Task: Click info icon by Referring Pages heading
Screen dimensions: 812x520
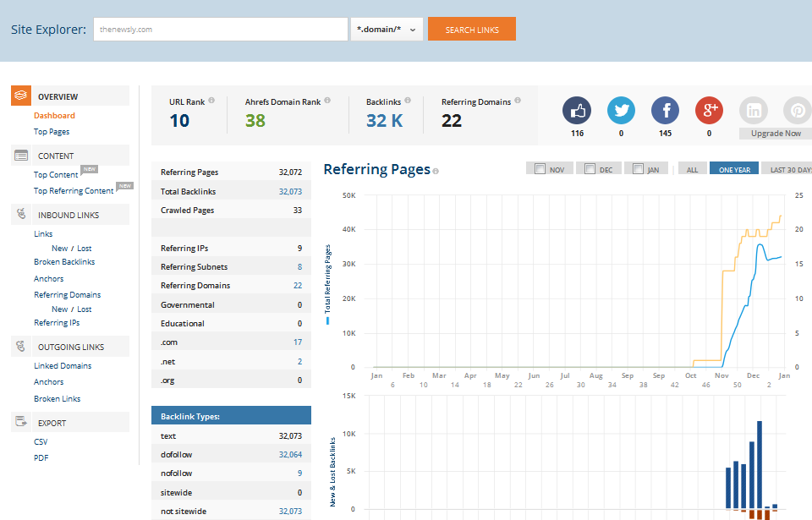Action: [436, 172]
